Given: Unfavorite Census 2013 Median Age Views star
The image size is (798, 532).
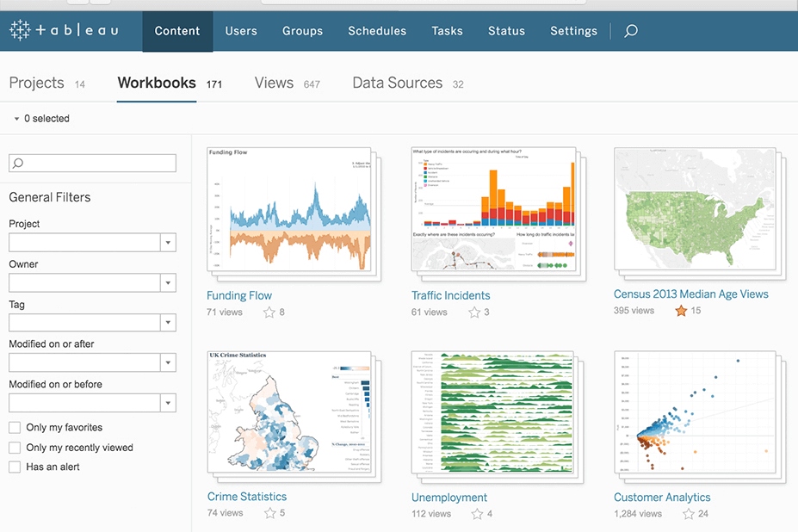Looking at the screenshot, I should click(x=681, y=311).
